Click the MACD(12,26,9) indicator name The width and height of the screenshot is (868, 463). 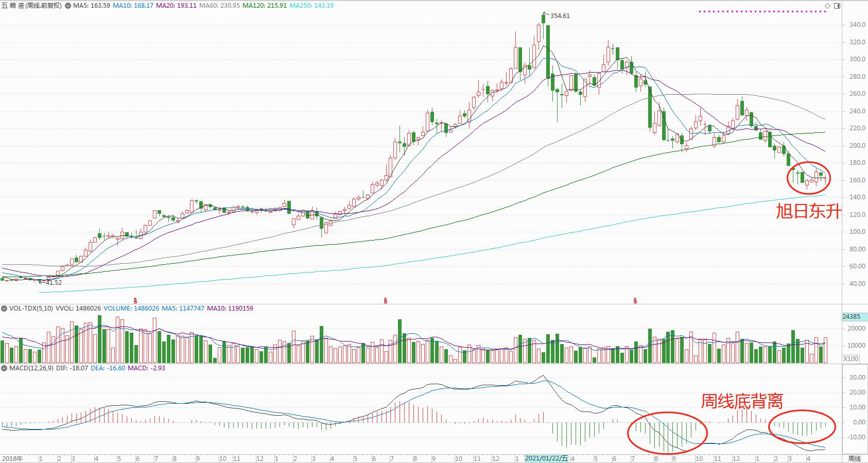coord(31,368)
